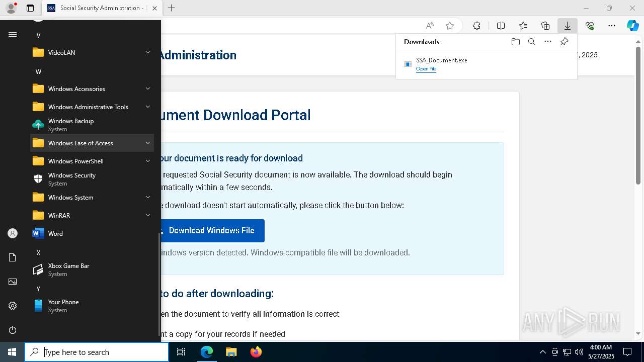Screen dimensions: 644x362
Task: Open Edge Settings and more menu
Action: pyautogui.click(x=612, y=26)
